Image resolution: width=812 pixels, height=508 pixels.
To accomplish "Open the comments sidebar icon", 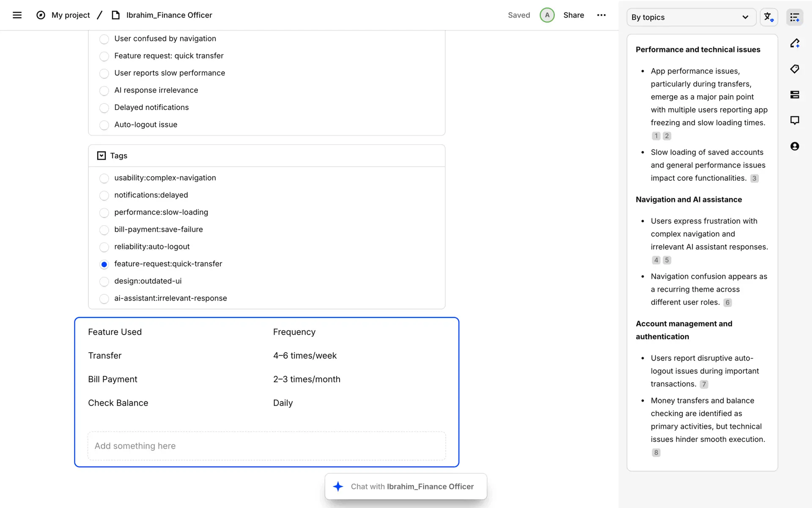I will click(794, 121).
